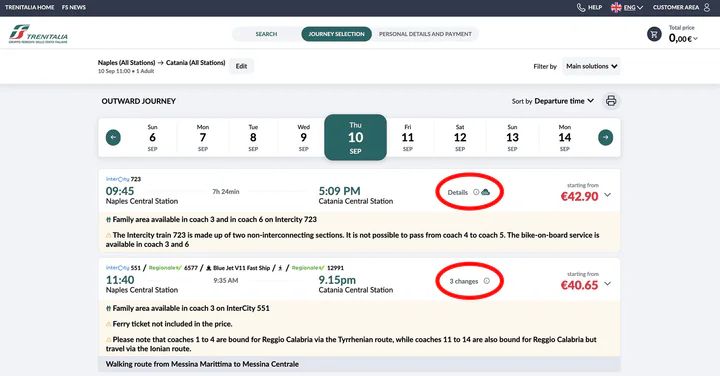Viewport: 720px width, 376px height.
Task: Edit the Naples to Catania search
Action: pos(242,66)
